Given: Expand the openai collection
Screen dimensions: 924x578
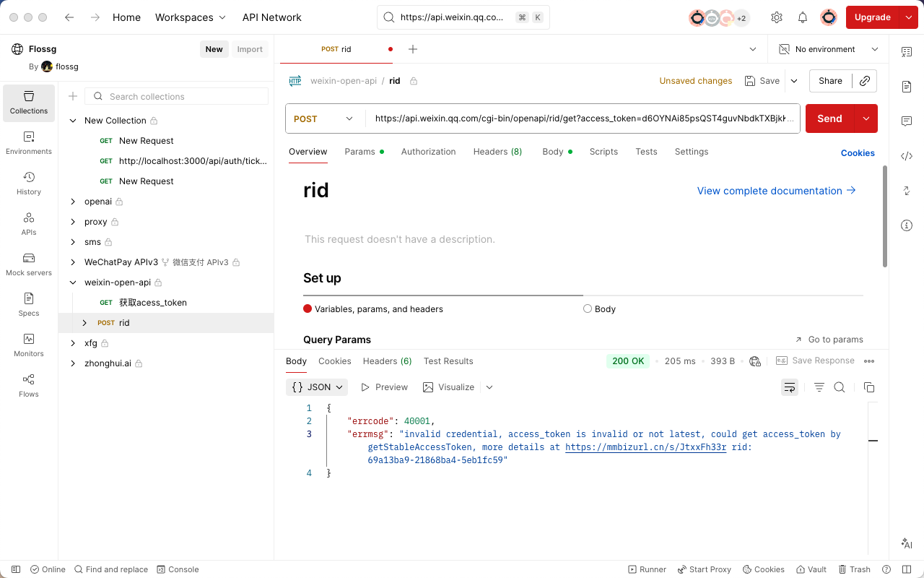Looking at the screenshot, I should [x=73, y=202].
